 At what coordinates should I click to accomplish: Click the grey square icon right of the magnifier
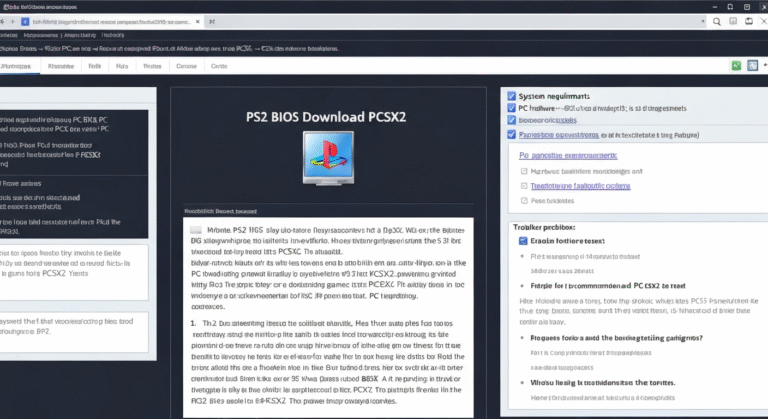point(733,21)
